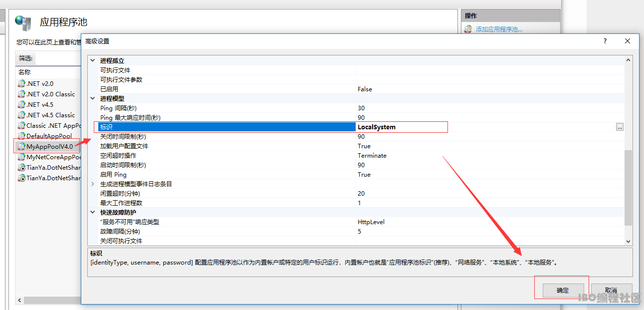The width and height of the screenshot is (644, 310).
Task: Click the Classic .NET AppPool icon
Action: (x=21, y=126)
